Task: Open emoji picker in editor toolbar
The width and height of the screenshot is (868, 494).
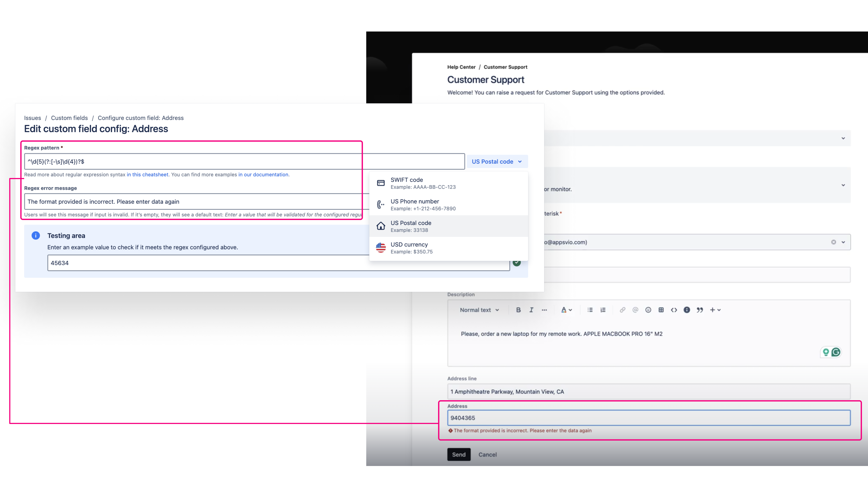Action: click(648, 310)
